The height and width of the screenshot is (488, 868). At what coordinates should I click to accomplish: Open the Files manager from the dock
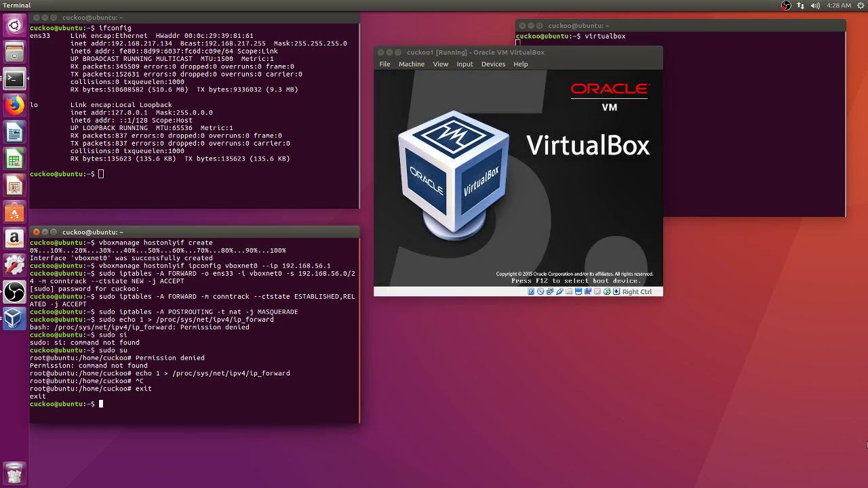pyautogui.click(x=14, y=53)
